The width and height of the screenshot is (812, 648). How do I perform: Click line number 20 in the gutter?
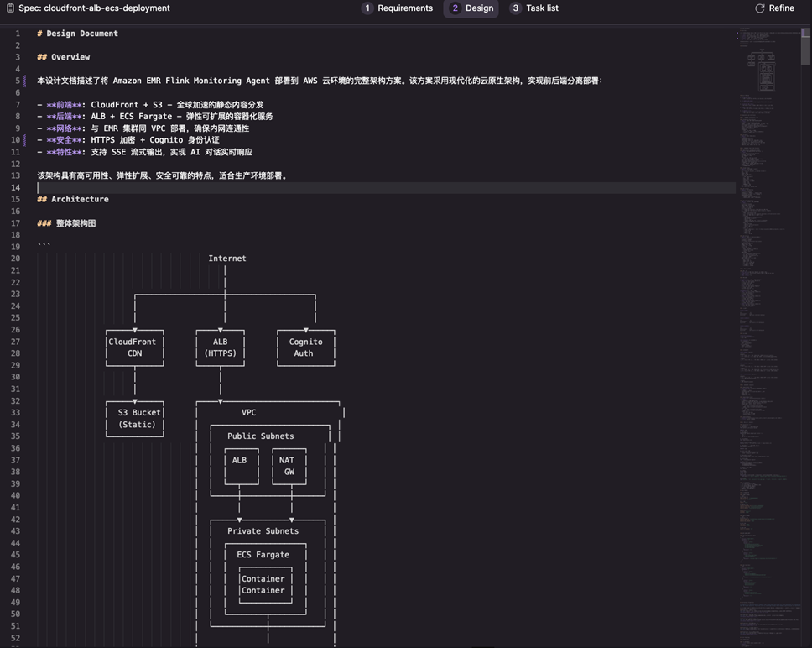[x=16, y=259]
